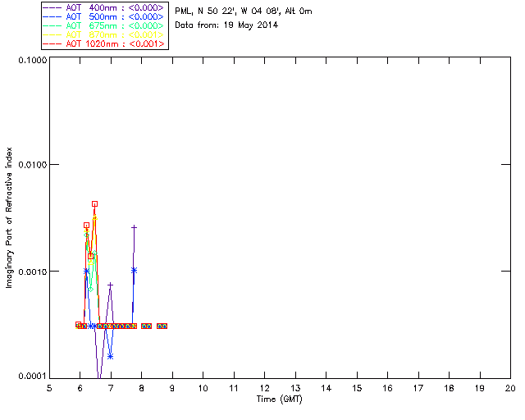Click the x-axis label 14
525x420 pixels.
coord(326,388)
